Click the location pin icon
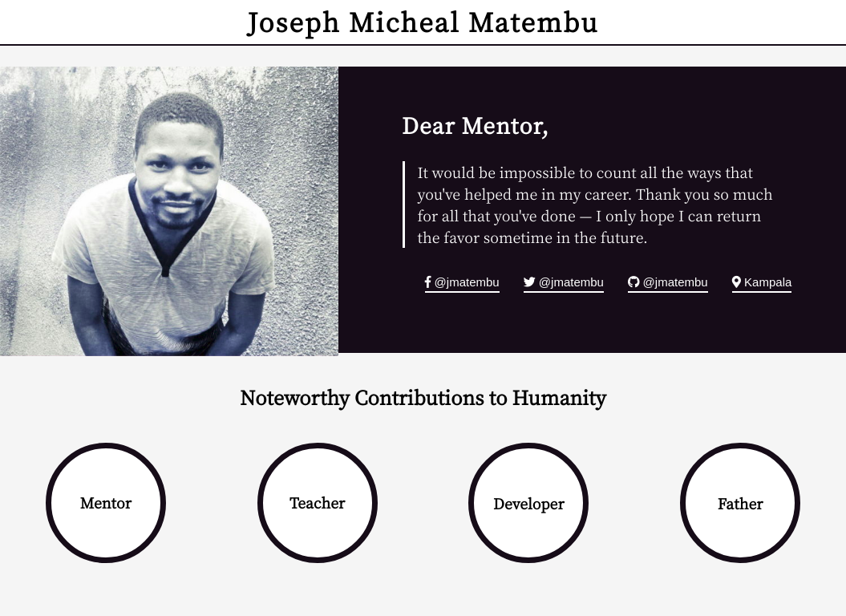Viewport: 846px width, 616px height. pos(736,282)
